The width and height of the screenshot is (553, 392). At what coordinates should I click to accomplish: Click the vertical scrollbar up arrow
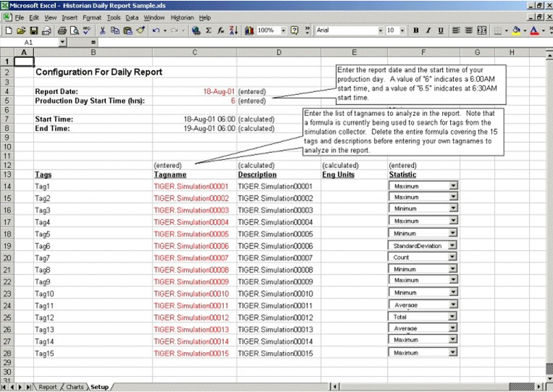(x=549, y=55)
